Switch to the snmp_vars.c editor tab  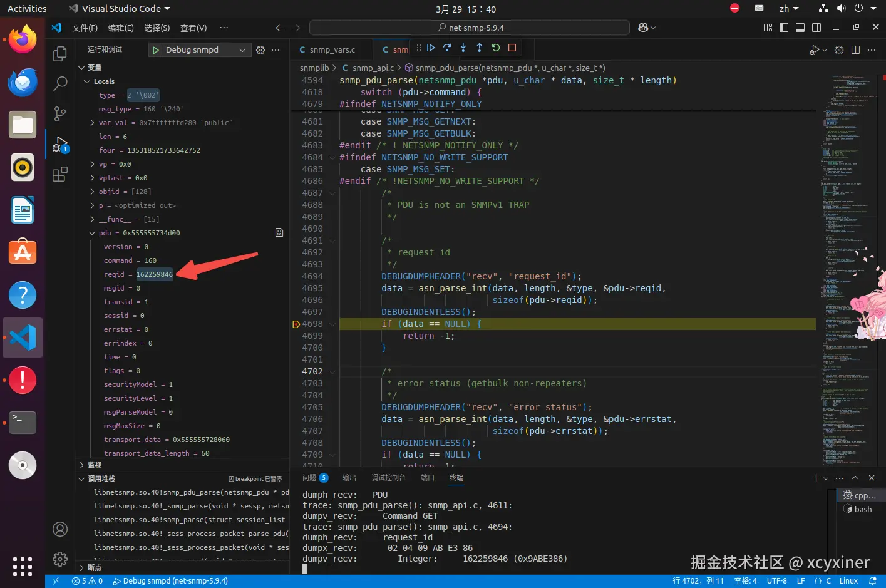[x=332, y=50]
